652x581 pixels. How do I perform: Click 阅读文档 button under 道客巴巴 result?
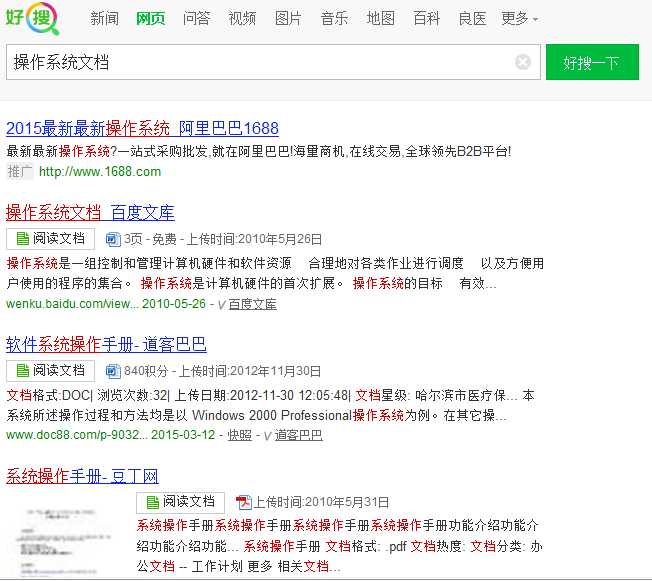click(50, 371)
